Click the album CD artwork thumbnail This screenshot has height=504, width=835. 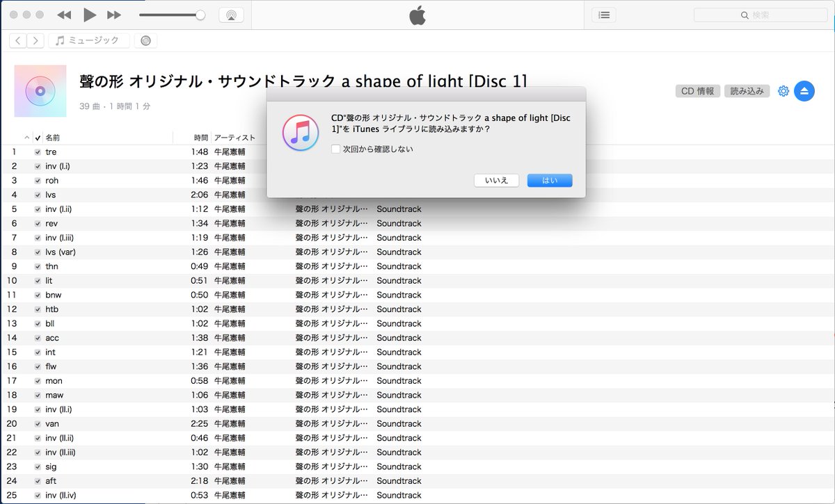40,91
